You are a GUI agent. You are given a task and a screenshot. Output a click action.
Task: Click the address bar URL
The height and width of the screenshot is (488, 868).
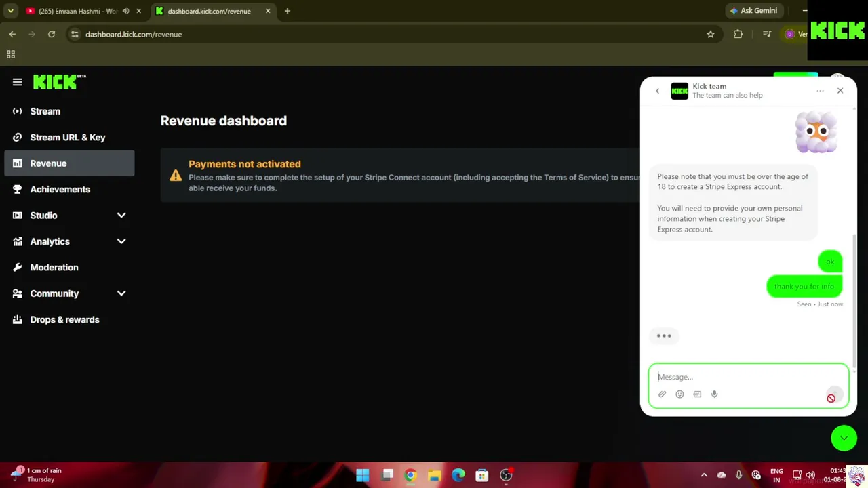point(134,34)
